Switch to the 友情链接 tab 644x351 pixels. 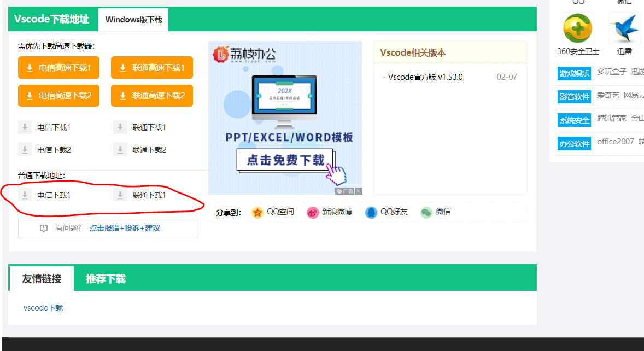pos(42,279)
